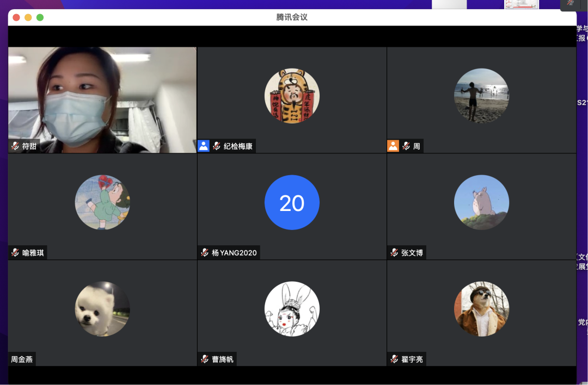Select the blue "20" avatar circle
This screenshot has width=588, height=385.
pyautogui.click(x=292, y=202)
